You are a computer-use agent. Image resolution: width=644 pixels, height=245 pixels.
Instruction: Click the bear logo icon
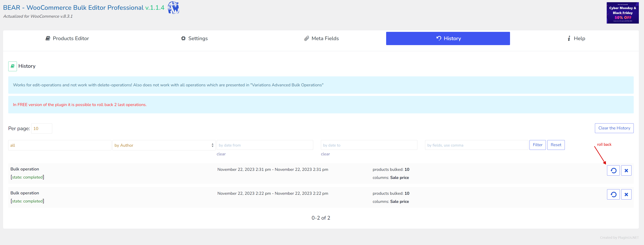tap(173, 8)
